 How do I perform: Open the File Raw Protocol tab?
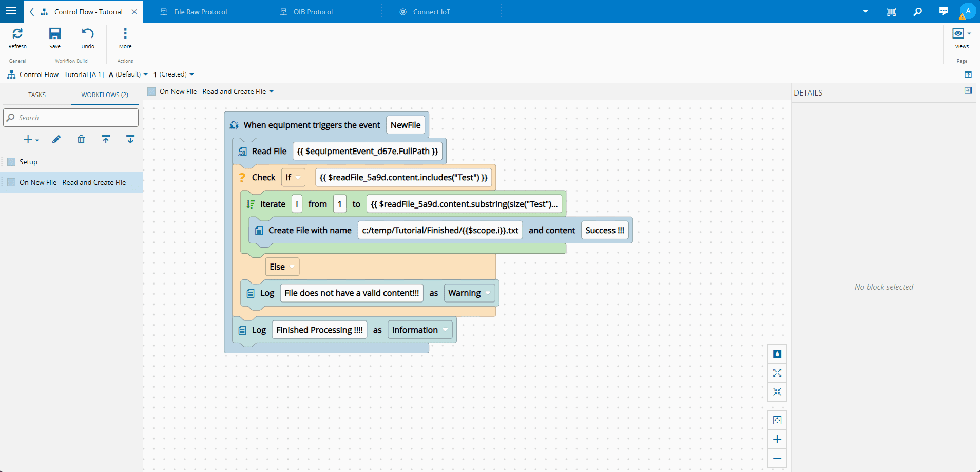coord(200,12)
